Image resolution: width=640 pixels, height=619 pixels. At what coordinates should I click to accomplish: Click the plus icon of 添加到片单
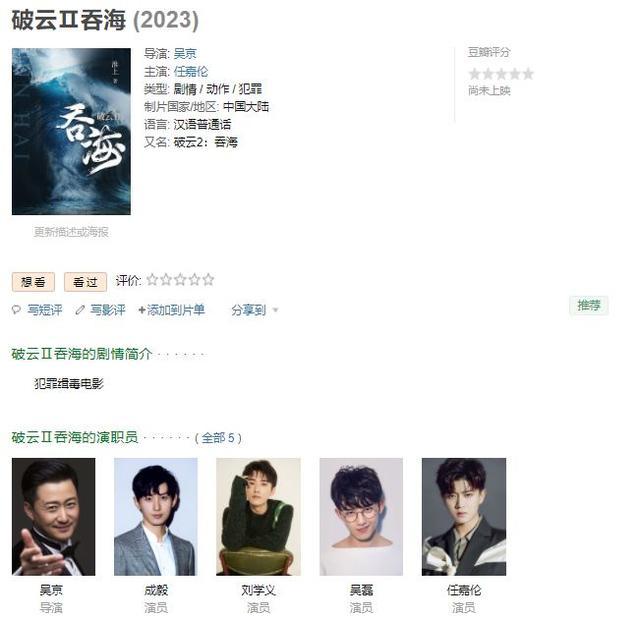coord(142,311)
